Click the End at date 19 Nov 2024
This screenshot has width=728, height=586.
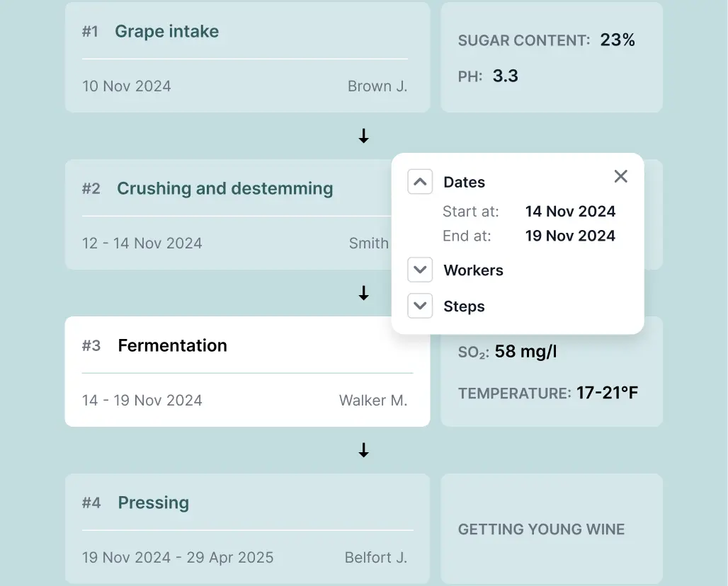[570, 236]
